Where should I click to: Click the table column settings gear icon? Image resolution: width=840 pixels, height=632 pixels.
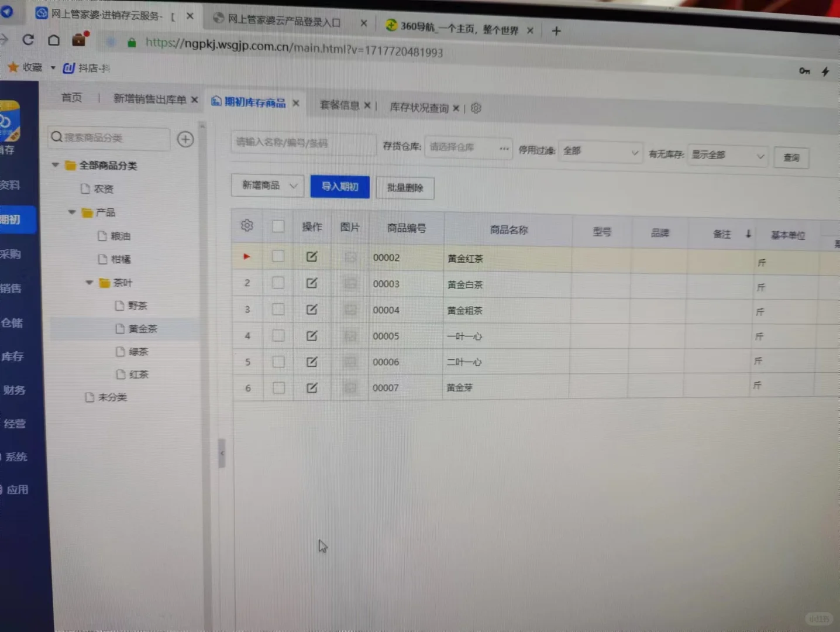click(246, 225)
